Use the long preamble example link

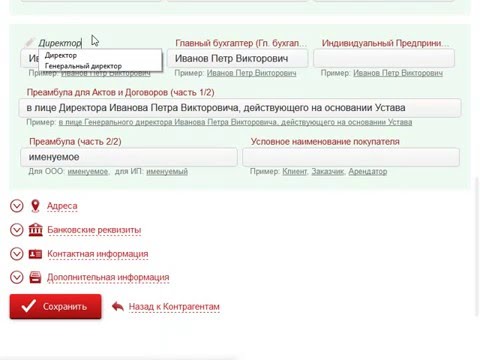point(235,122)
